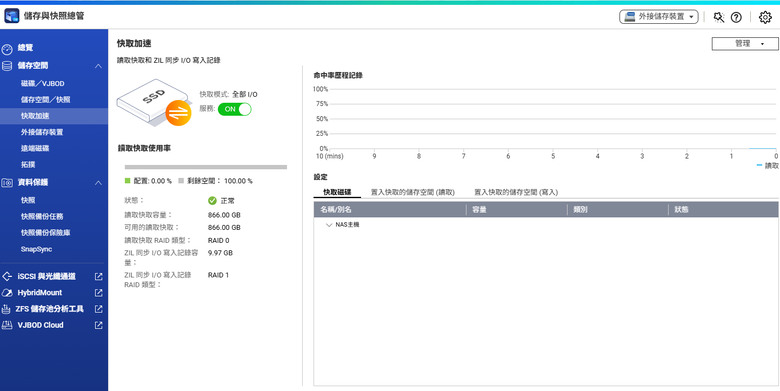
Task: Toggle the cache 服務 ON switch
Action: [235, 109]
